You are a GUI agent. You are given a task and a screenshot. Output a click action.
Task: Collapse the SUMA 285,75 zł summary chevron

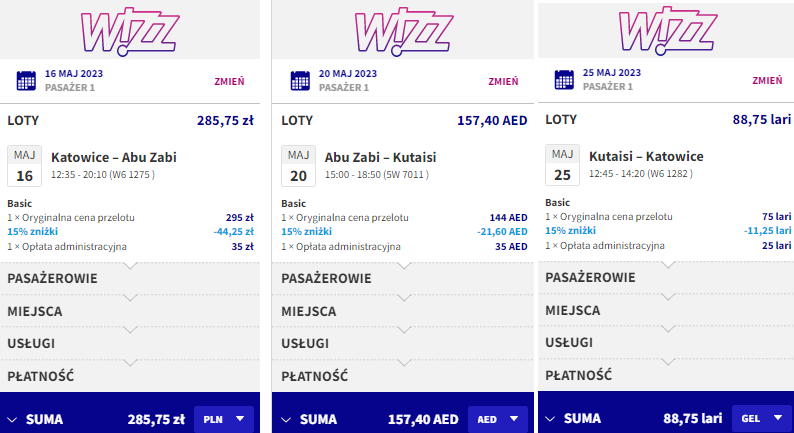tap(13, 420)
